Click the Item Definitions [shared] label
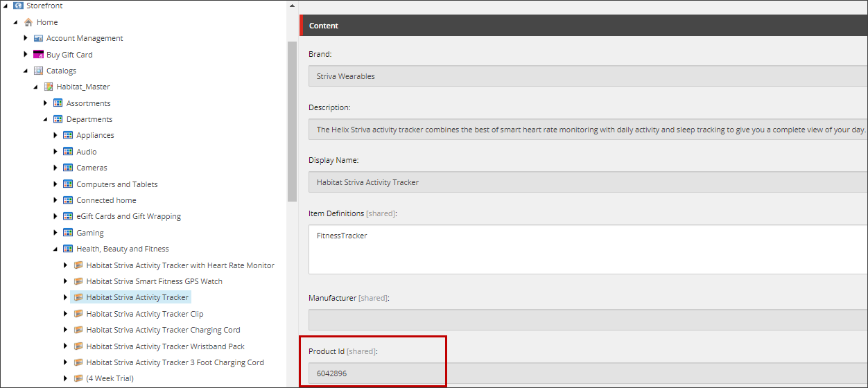The height and width of the screenshot is (388, 868). (352, 213)
